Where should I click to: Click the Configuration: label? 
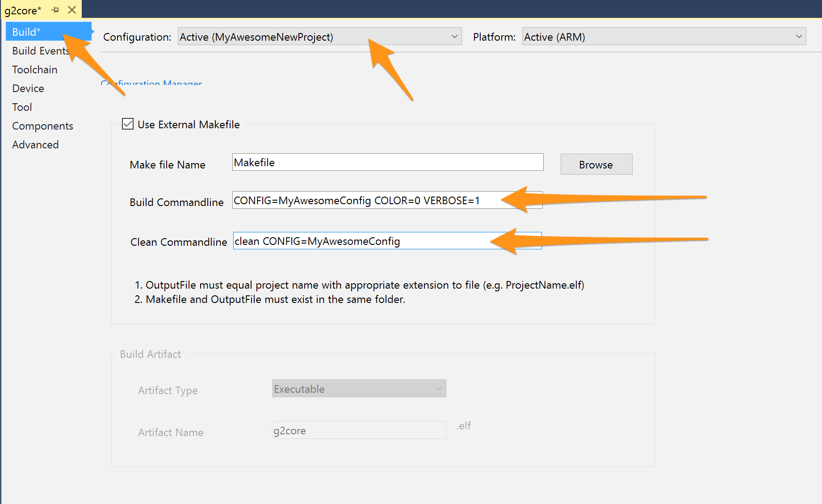[137, 37]
